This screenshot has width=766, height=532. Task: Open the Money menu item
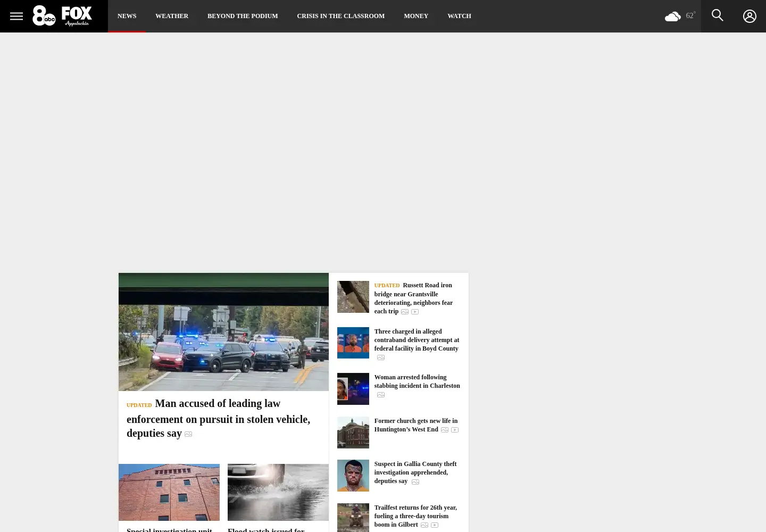click(416, 16)
